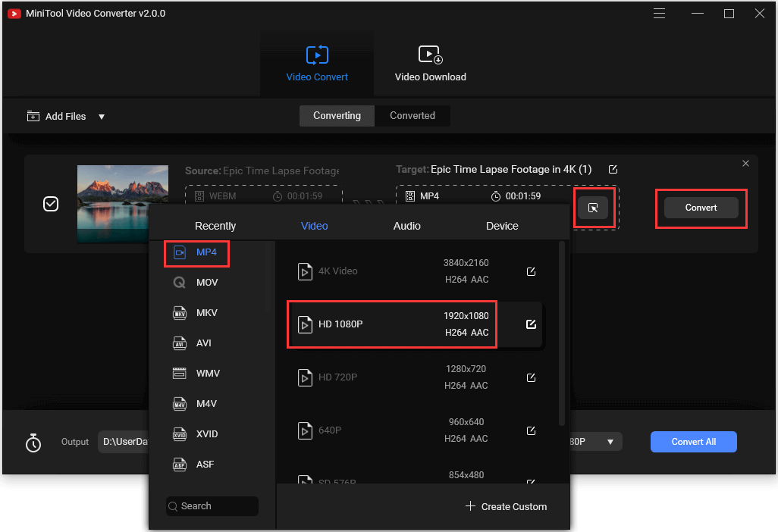Edit the HD 720P preset settings
778x532 pixels.
(x=531, y=378)
